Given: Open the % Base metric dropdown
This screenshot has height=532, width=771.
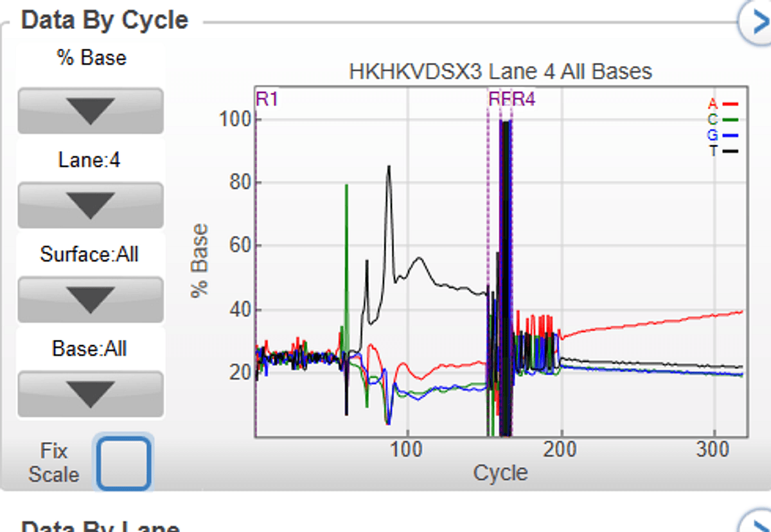Looking at the screenshot, I should 91,111.
